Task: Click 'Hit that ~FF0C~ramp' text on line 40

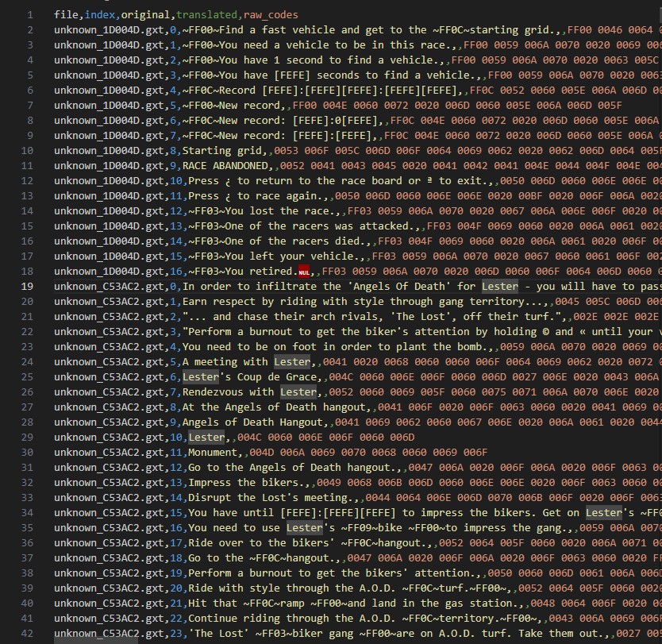Action: (247, 603)
